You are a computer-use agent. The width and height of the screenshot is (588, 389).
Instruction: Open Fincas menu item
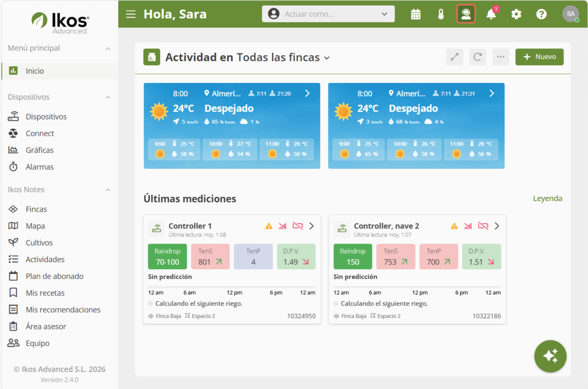(x=60, y=209)
